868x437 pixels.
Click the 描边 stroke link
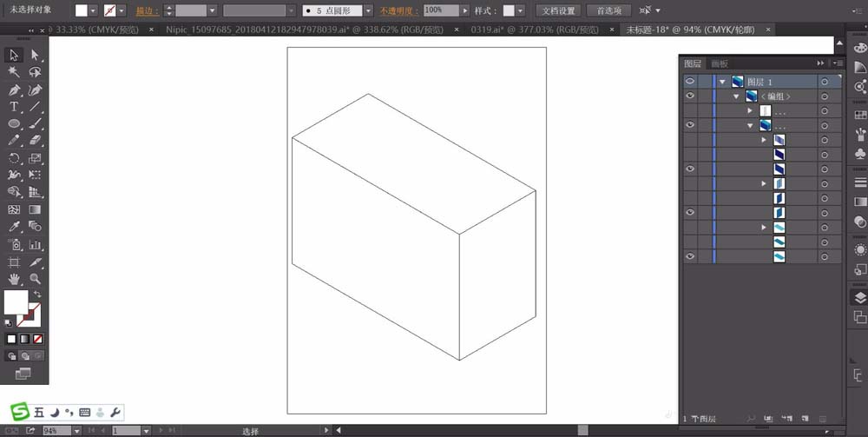point(147,10)
